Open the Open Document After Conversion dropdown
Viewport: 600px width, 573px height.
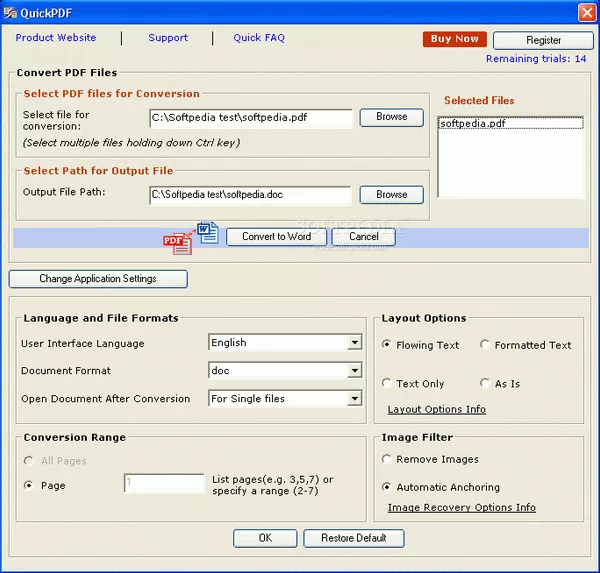tap(355, 398)
